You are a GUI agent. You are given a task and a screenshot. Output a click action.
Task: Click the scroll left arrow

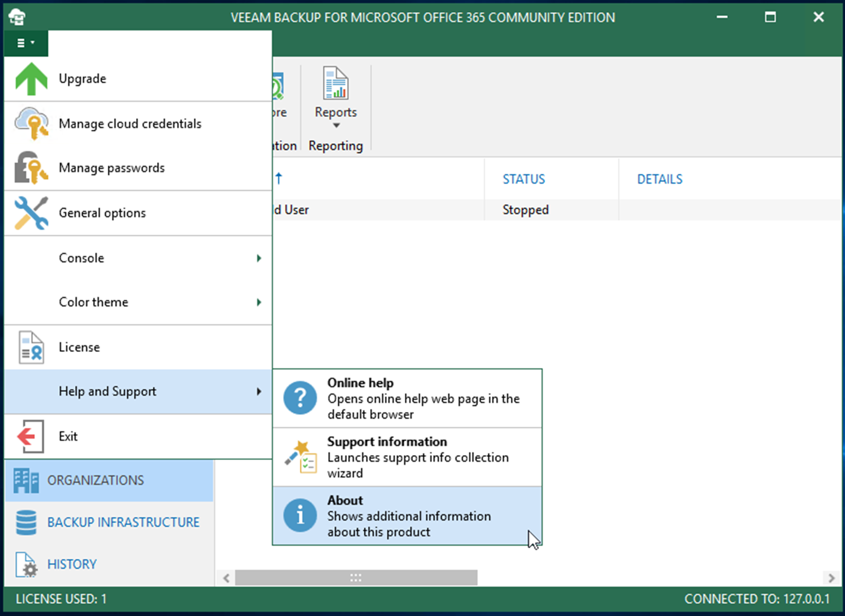(x=227, y=578)
